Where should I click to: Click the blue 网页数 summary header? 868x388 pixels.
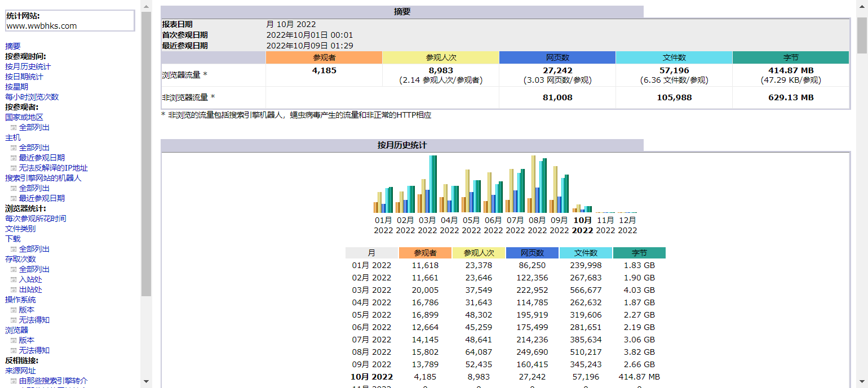pyautogui.click(x=557, y=57)
